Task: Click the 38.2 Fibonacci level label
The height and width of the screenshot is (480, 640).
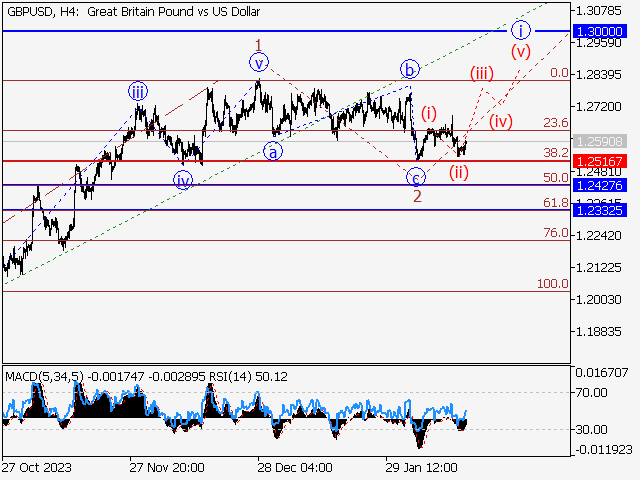Action: pos(556,153)
